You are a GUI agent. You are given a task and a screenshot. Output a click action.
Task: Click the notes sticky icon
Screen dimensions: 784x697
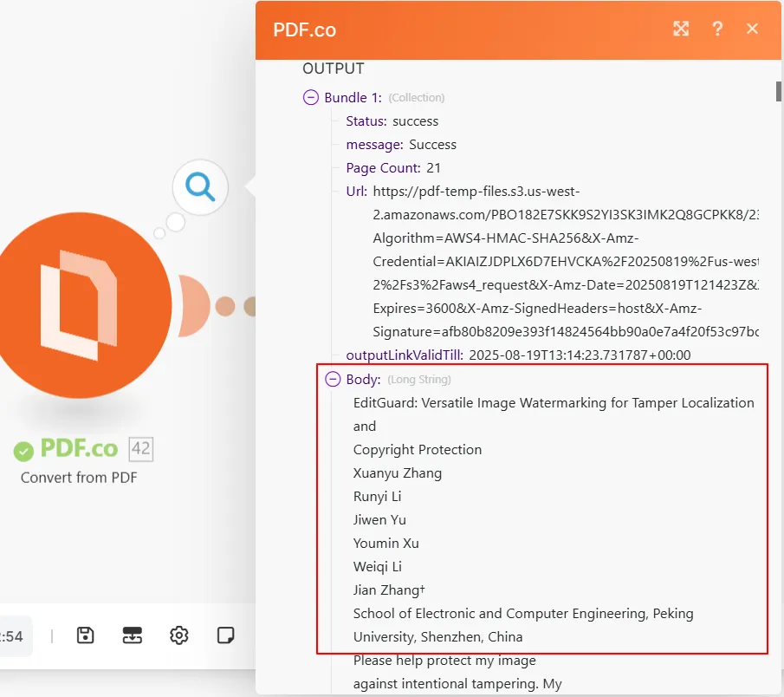pos(225,635)
